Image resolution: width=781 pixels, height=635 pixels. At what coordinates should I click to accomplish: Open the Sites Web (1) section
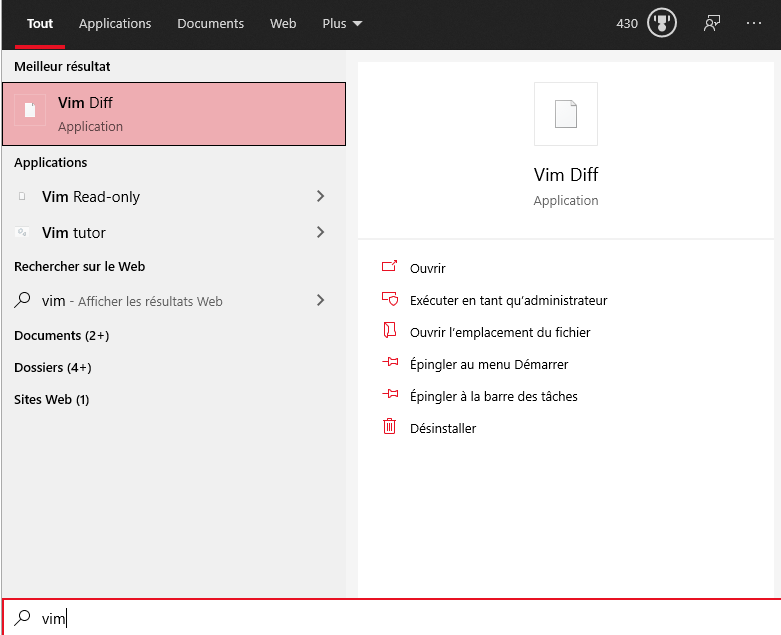[51, 399]
